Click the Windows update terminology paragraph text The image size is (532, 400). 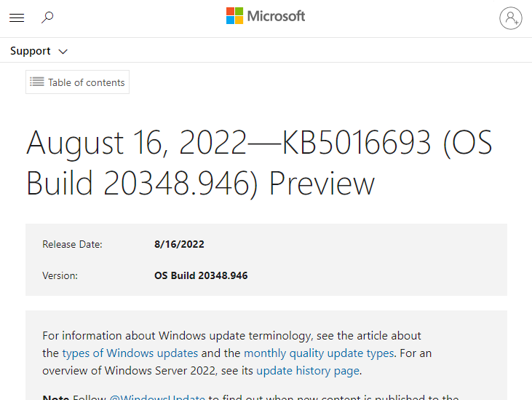[231, 336]
